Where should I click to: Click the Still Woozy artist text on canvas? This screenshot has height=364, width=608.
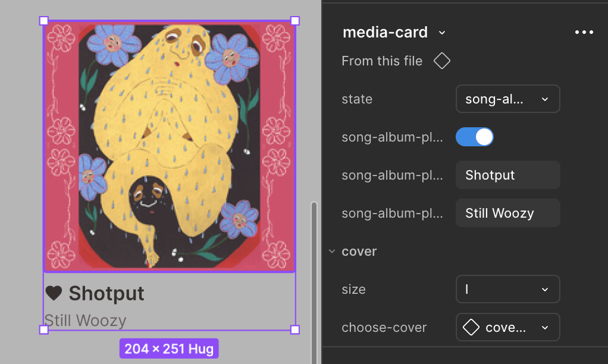[x=85, y=321]
